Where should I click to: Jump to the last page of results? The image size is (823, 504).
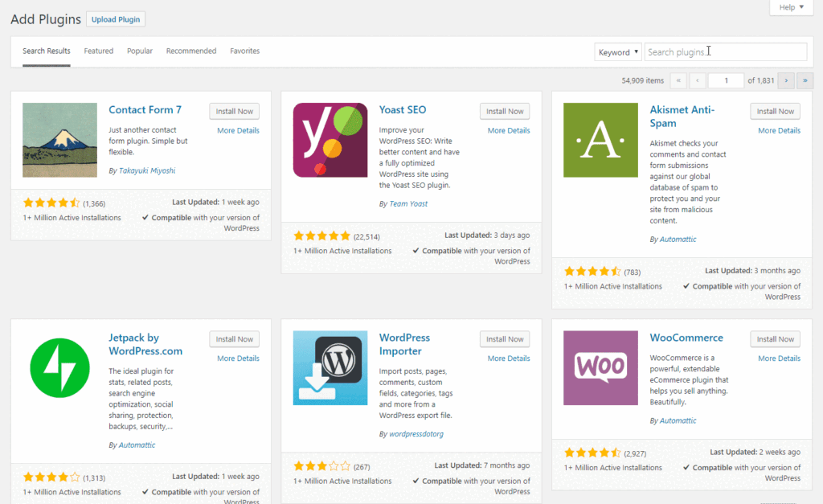(x=805, y=80)
